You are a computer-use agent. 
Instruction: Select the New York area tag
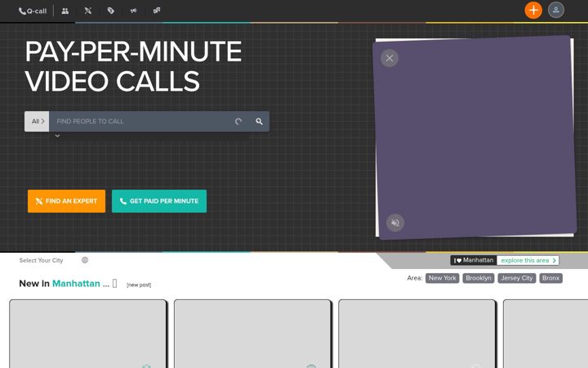442,278
